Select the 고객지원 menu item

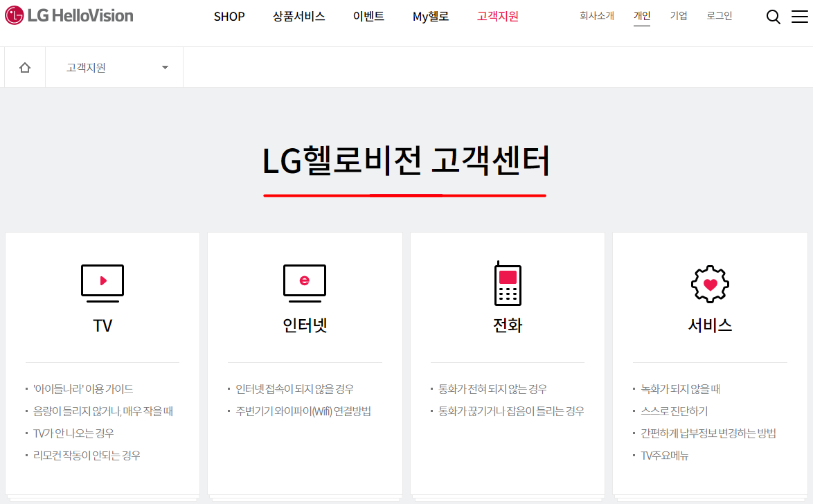pos(497,16)
